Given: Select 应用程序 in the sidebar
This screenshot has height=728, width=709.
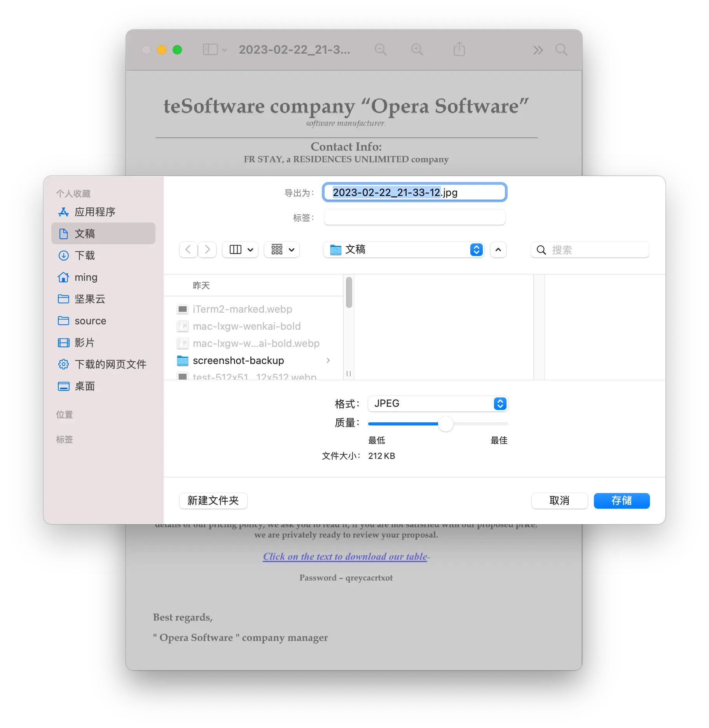Looking at the screenshot, I should 103,212.
